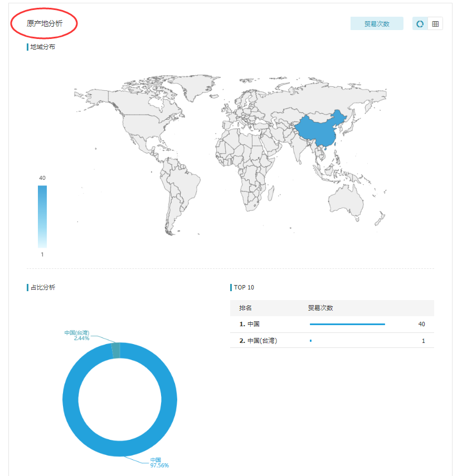Switch to the table grid view icon
Image resolution: width=462 pixels, height=476 pixels.
click(435, 24)
